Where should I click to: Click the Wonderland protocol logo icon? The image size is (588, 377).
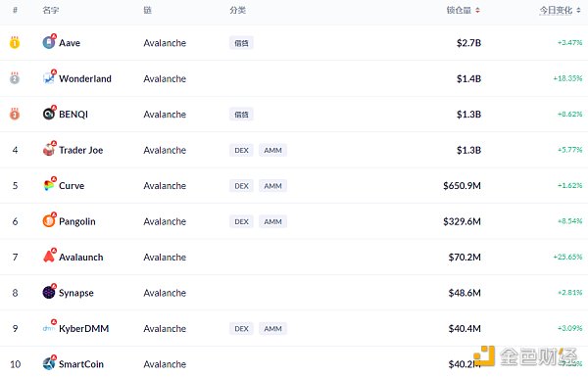(49, 77)
